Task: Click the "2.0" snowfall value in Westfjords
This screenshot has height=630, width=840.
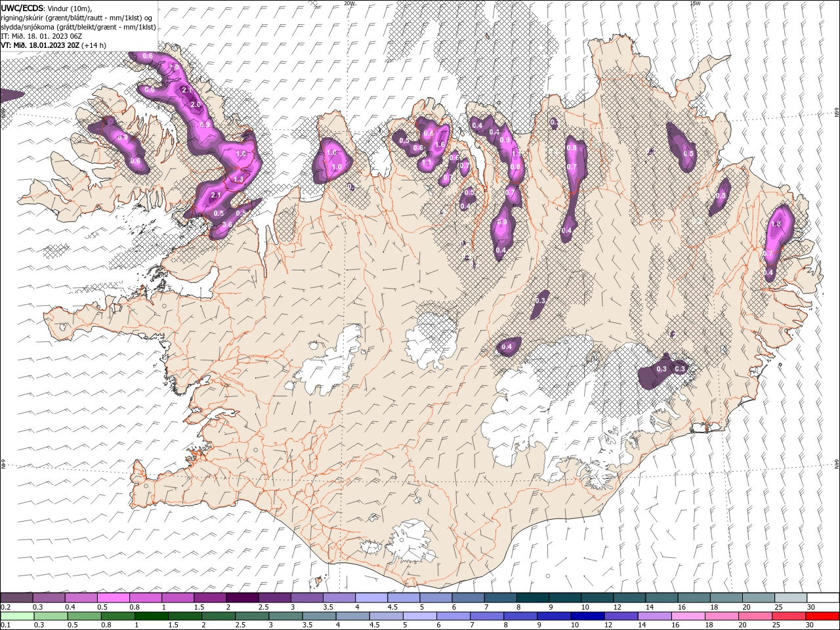Action: (195, 104)
